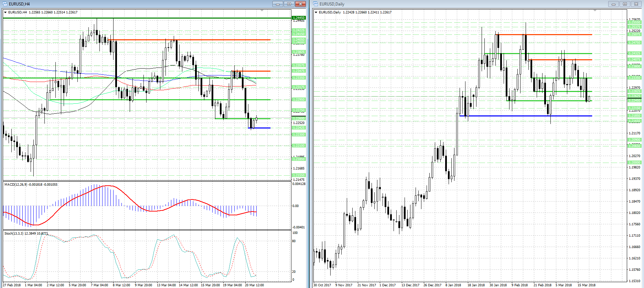The height and width of the screenshot is (288, 644).
Task: Select the long blue support line in Daily chart
Action: point(526,116)
